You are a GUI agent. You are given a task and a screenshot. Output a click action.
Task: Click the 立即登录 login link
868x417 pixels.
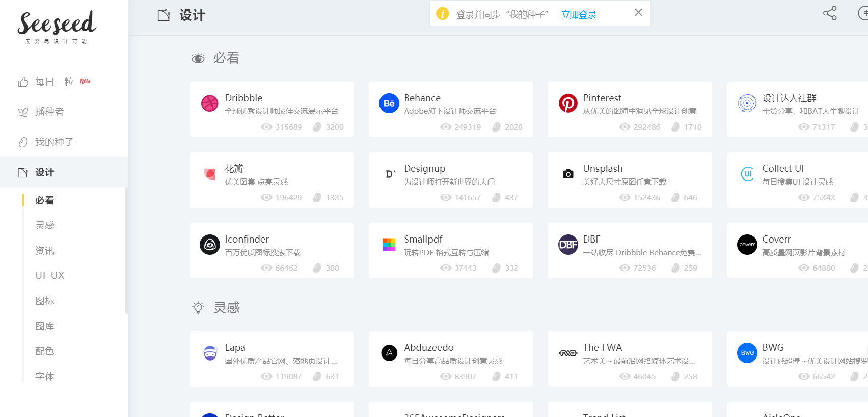point(579,15)
